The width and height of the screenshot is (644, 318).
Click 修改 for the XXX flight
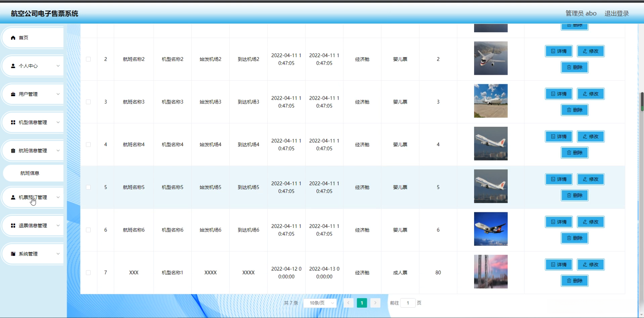coord(591,265)
